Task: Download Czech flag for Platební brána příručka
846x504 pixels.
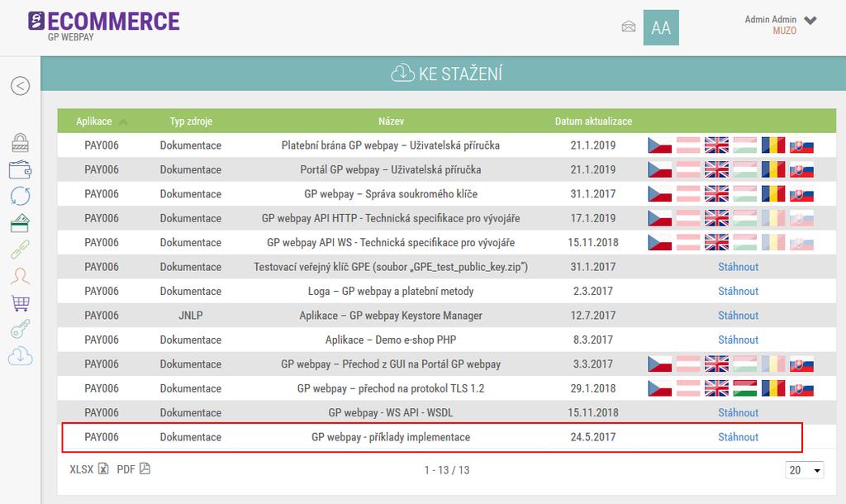Action: [660, 145]
